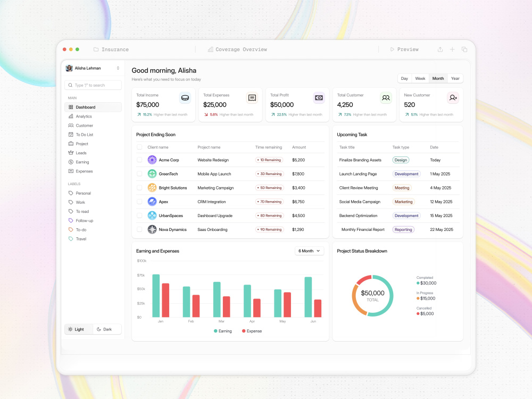Open the 6 Month range dropdown
The width and height of the screenshot is (532, 399).
pyautogui.click(x=310, y=251)
